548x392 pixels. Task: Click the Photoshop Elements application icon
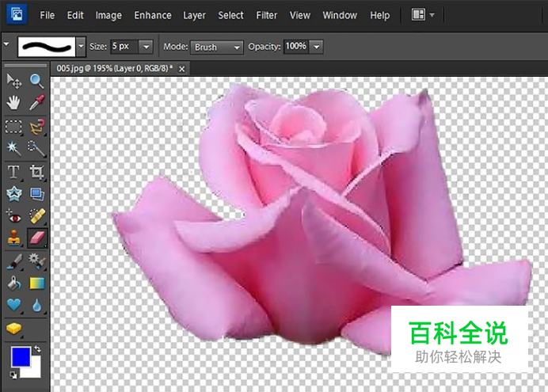click(x=17, y=14)
